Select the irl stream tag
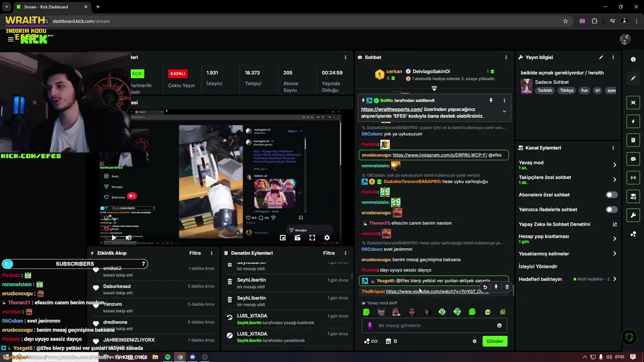This screenshot has width=644, height=362. pyautogui.click(x=598, y=90)
